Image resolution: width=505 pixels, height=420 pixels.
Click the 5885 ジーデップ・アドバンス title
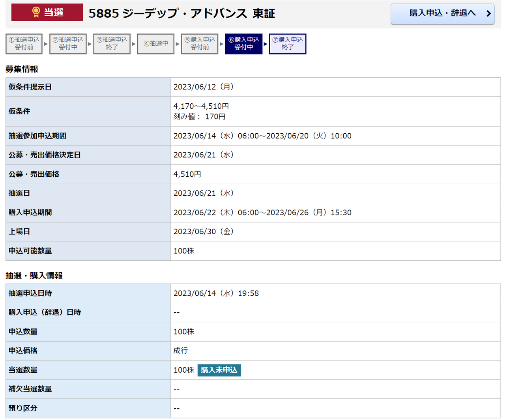(181, 13)
